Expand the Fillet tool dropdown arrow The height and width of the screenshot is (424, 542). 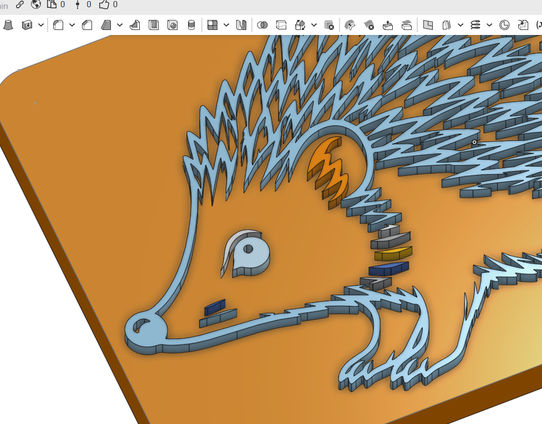[x=72, y=25]
